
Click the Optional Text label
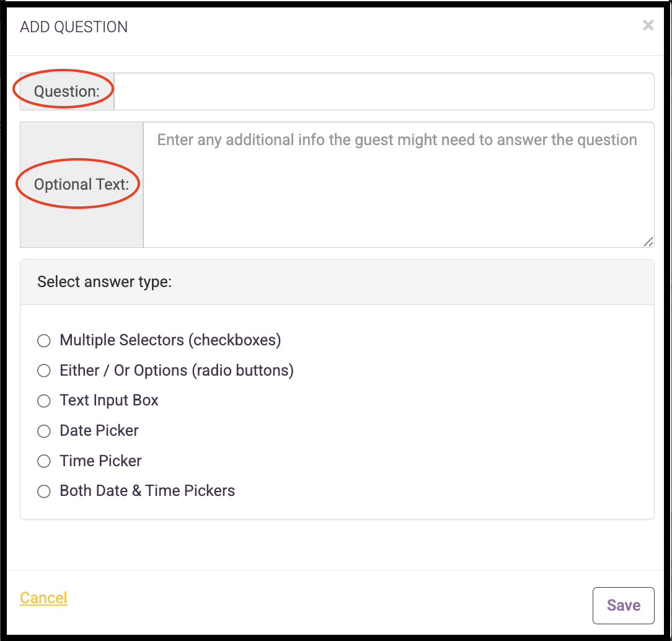pos(81,185)
